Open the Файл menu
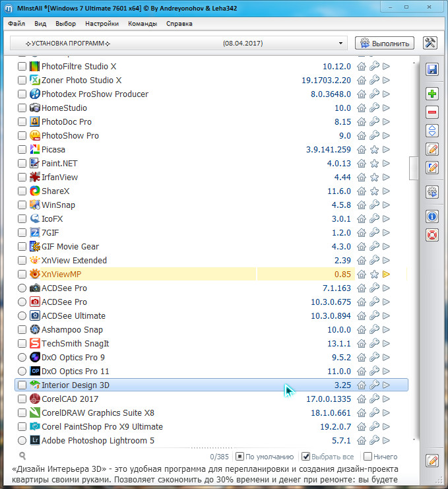This screenshot has height=489, width=448. (x=16, y=24)
